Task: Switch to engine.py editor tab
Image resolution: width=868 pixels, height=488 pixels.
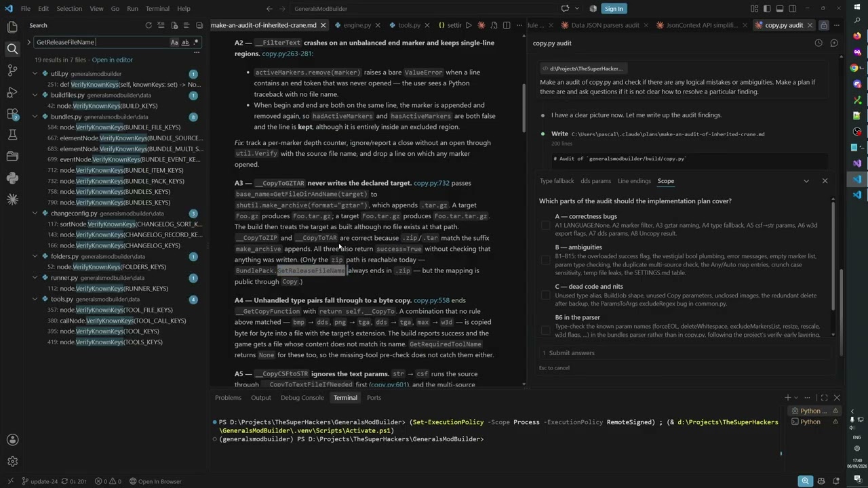Action: point(357,25)
